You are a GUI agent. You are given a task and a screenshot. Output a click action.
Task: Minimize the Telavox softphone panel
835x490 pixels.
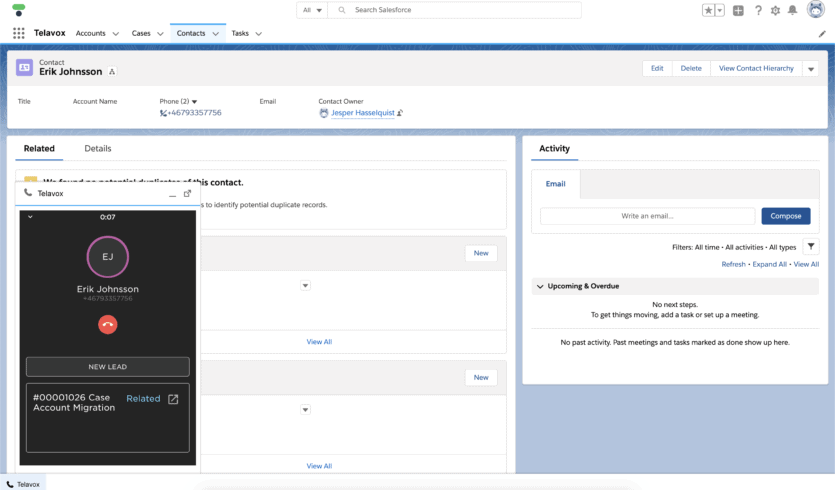[173, 194]
